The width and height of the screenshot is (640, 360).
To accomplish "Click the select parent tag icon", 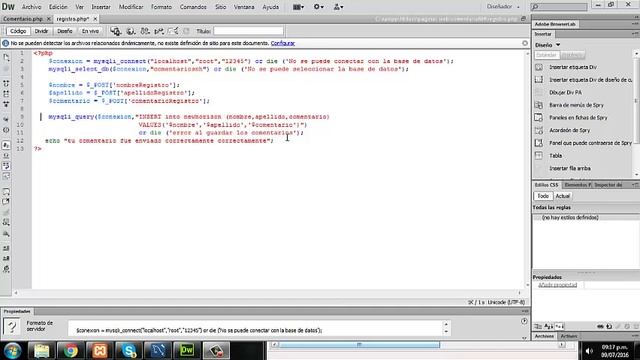I will tap(6, 119).
